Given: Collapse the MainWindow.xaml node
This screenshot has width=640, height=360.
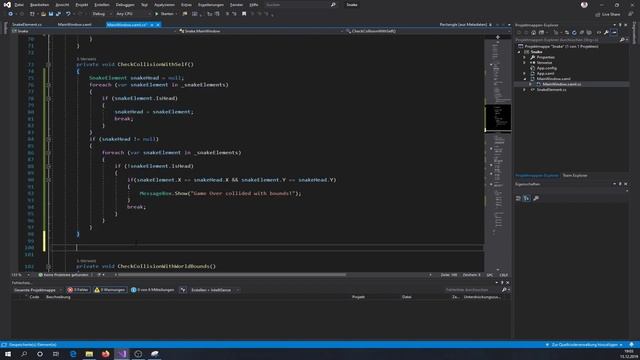Looking at the screenshot, I should tap(524, 79).
